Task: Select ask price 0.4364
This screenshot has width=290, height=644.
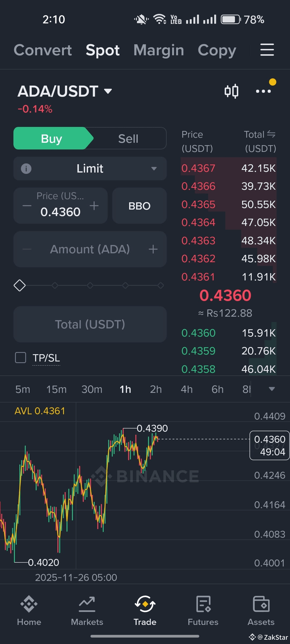Action: click(x=198, y=222)
